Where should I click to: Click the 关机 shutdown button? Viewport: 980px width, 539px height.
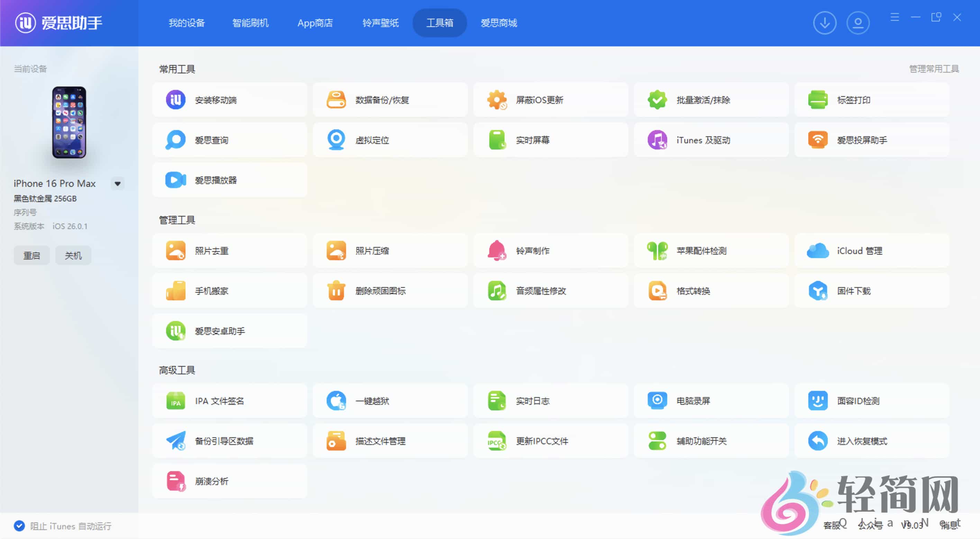pos(73,255)
